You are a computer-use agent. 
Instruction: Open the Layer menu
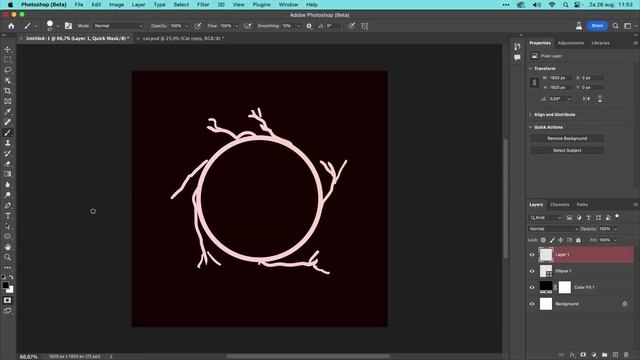tap(138, 4)
